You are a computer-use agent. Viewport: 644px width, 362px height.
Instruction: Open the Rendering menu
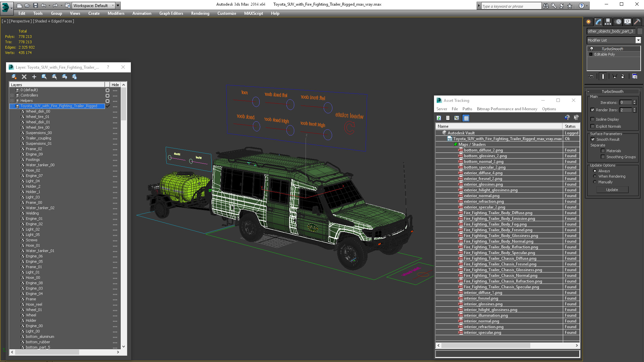pos(200,13)
